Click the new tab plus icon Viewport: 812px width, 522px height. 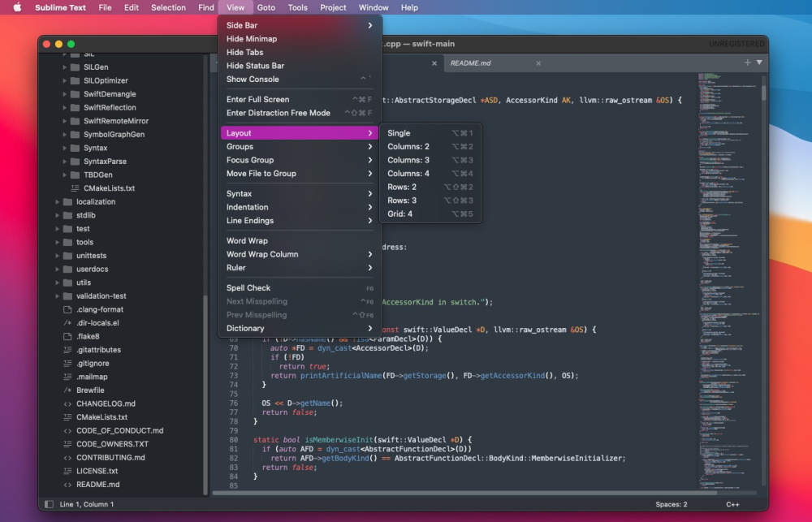(x=747, y=63)
